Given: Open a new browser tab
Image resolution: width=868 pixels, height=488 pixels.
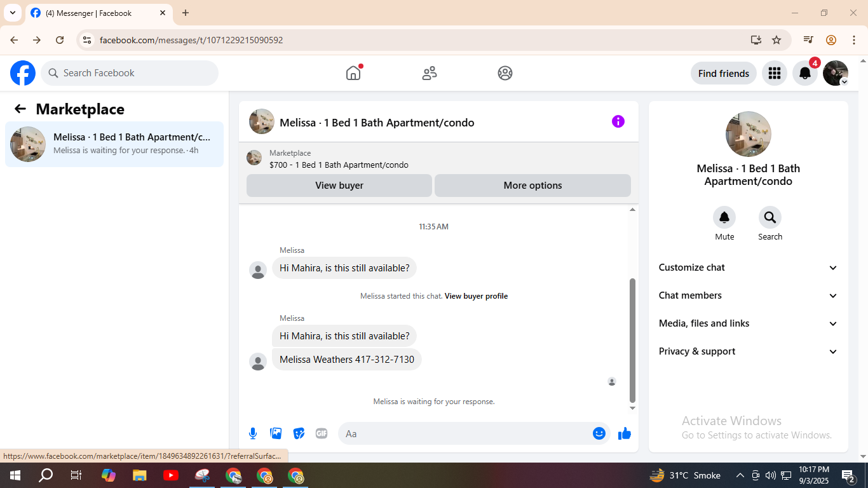Looking at the screenshot, I should [186, 13].
